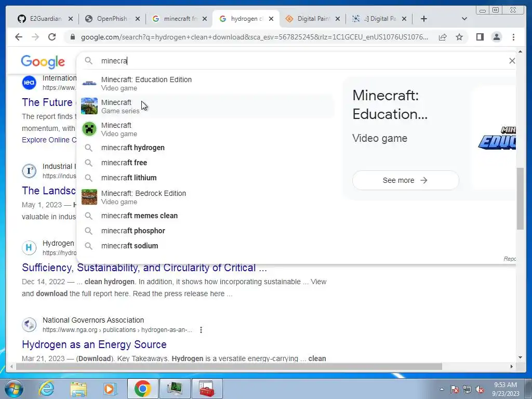Open a new browser tab
The width and height of the screenshot is (532, 399).
click(424, 19)
